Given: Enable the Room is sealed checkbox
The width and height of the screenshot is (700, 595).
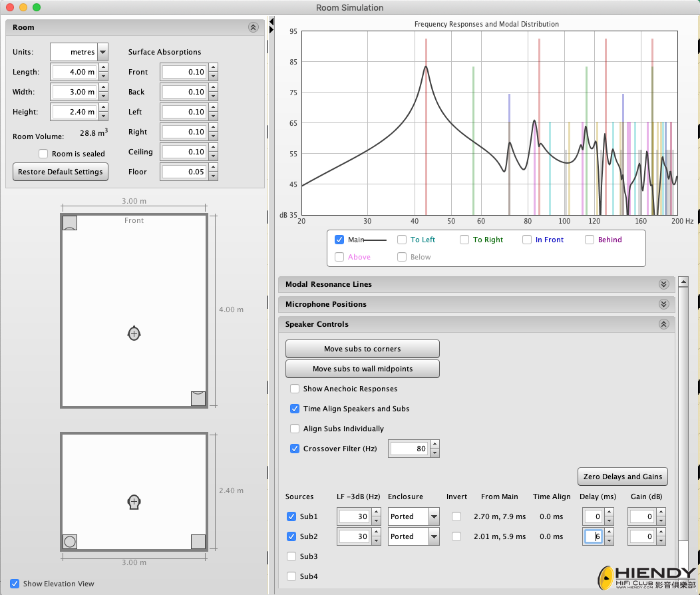Looking at the screenshot, I should [43, 154].
